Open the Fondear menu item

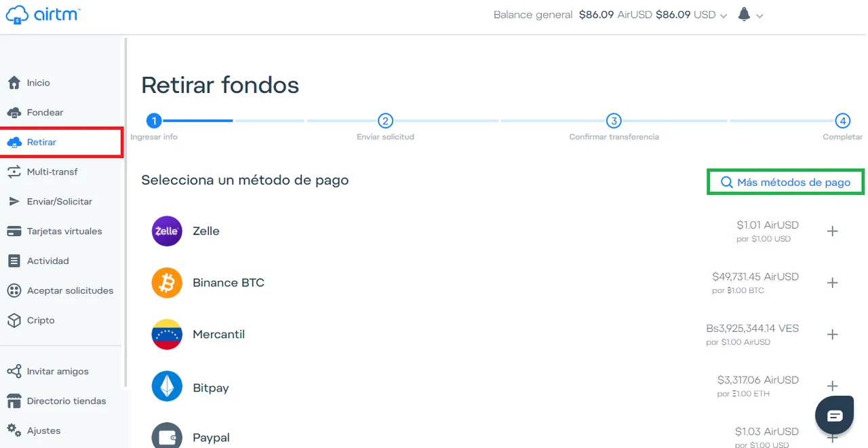(x=45, y=113)
